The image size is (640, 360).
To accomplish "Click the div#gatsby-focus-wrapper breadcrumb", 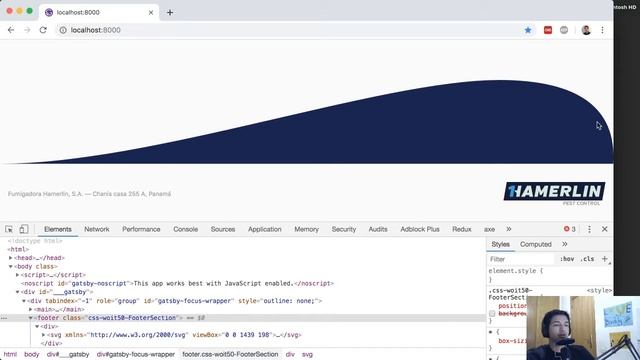I will pos(136,354).
